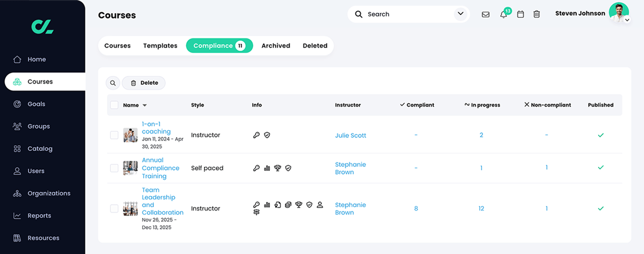644x254 pixels.
Task: Click the 1-on-1 coaching course thumbnail
Action: (131, 135)
